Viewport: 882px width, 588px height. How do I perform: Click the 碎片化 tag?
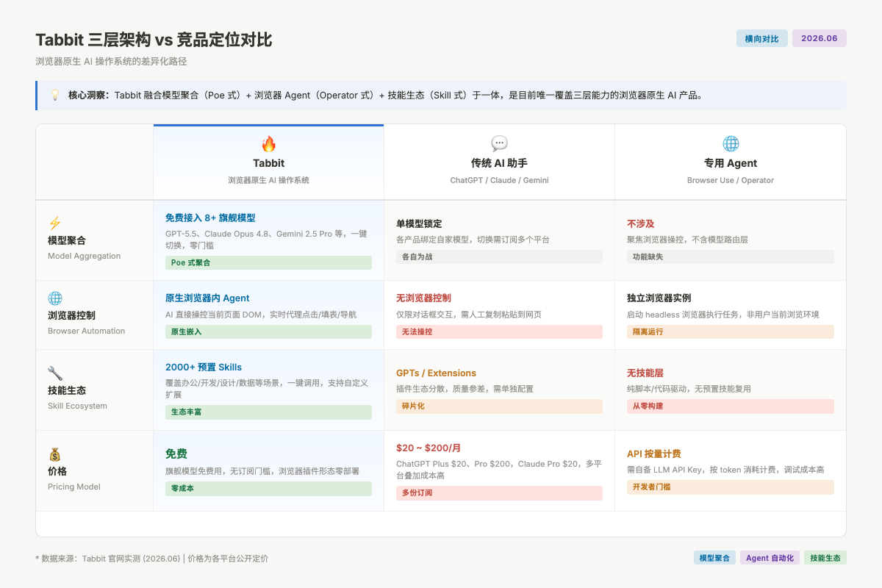499,406
